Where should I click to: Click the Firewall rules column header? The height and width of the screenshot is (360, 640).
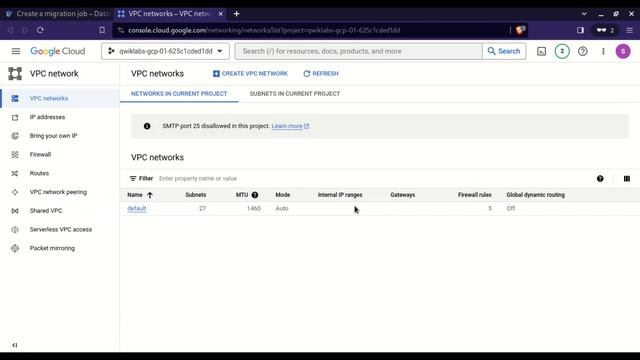pyautogui.click(x=474, y=195)
